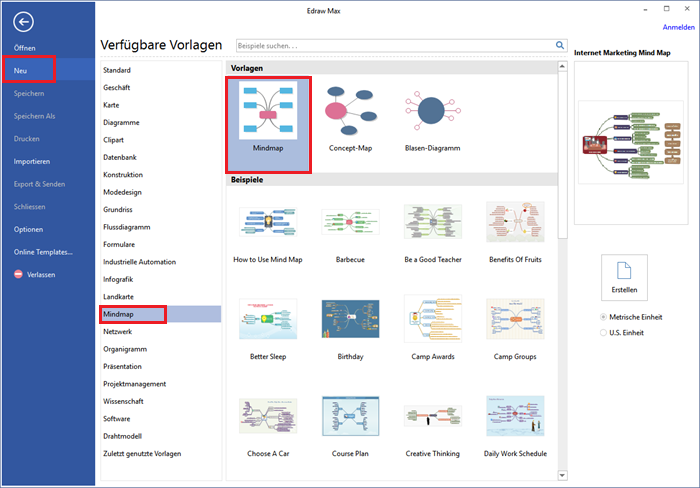Select the Metrische Einheit radio button
700x488 pixels.
click(x=603, y=317)
